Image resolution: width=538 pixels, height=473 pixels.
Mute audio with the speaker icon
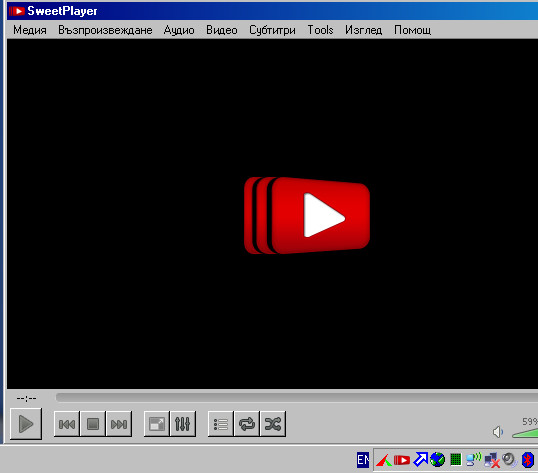point(498,432)
